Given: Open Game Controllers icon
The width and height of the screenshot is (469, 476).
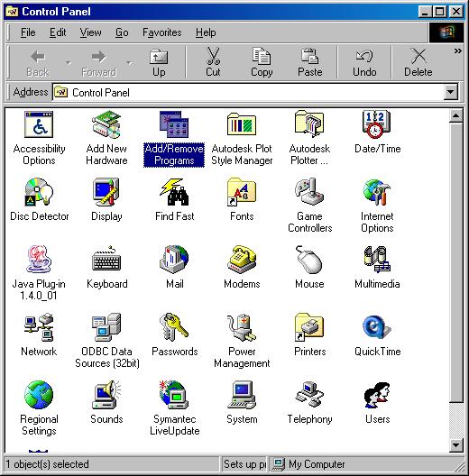Looking at the screenshot, I should coord(309,192).
